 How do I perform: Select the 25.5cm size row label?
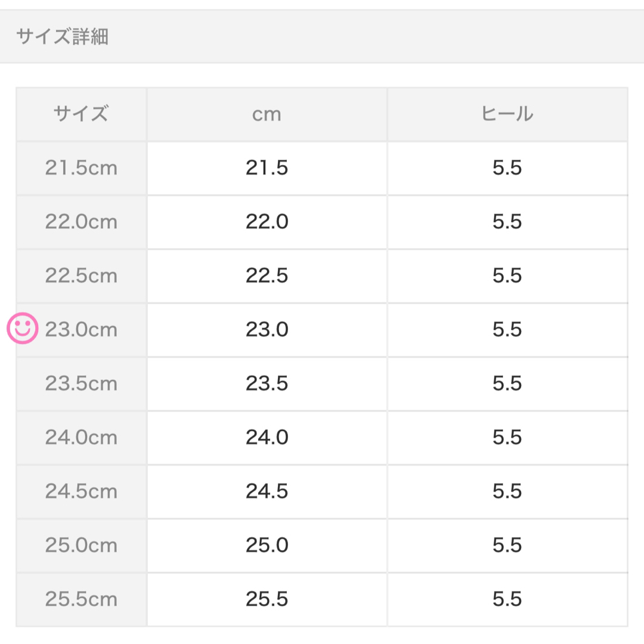[81, 599]
